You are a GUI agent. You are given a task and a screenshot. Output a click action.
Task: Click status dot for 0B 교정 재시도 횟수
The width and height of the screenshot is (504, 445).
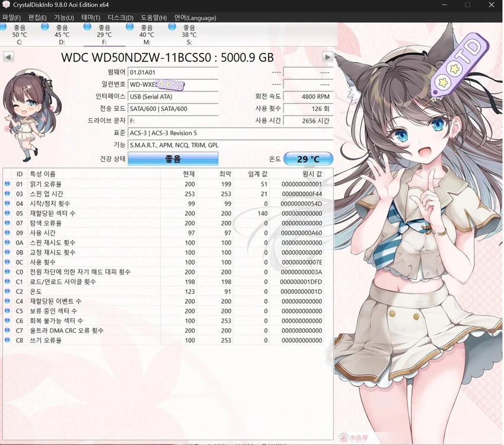[7, 252]
